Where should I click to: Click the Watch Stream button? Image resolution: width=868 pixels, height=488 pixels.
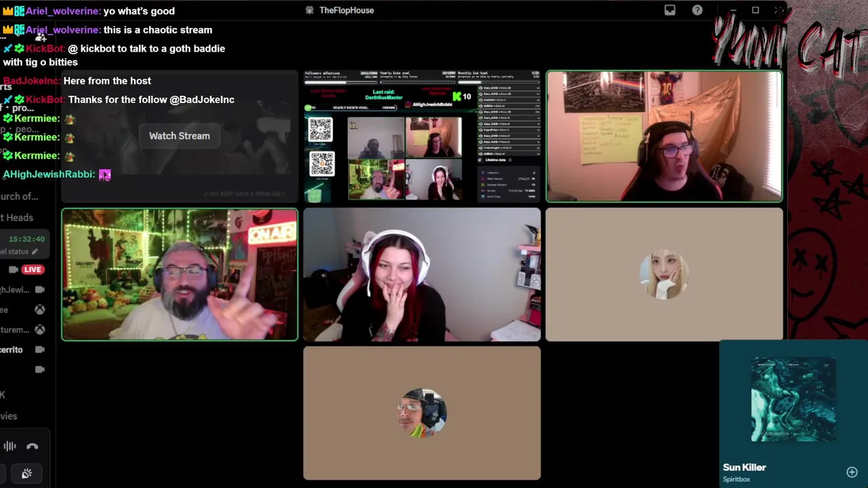(x=179, y=136)
